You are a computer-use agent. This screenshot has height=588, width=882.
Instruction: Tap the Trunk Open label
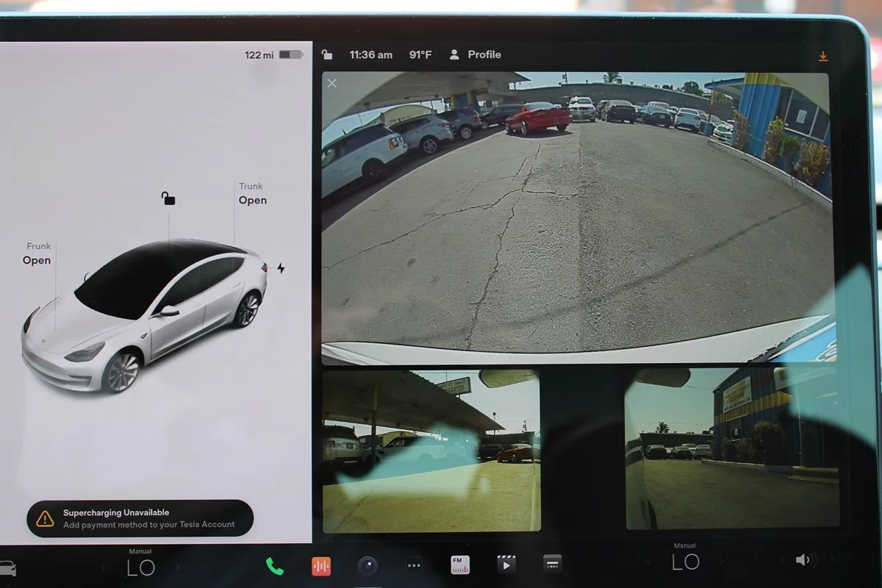pyautogui.click(x=252, y=194)
